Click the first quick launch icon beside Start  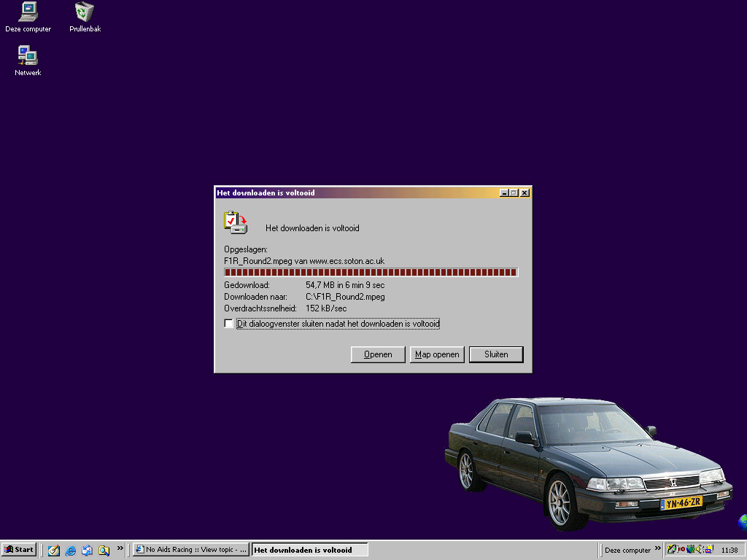tap(54, 551)
